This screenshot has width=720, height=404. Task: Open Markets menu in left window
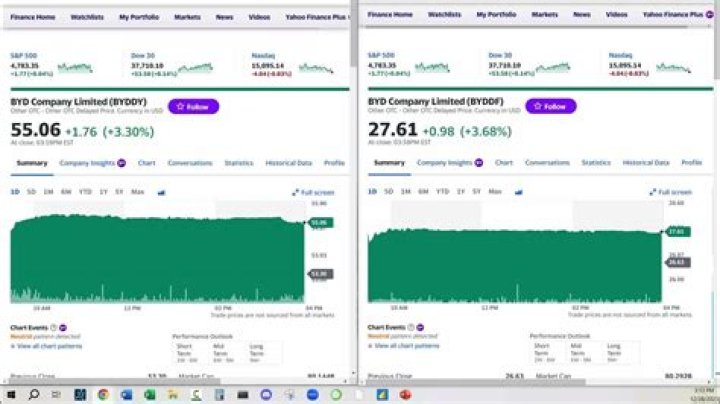tap(187, 17)
